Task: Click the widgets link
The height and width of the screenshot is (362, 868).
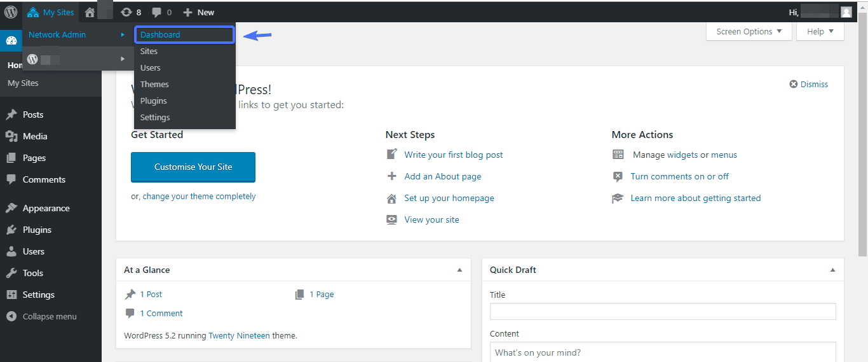Action: pos(682,155)
